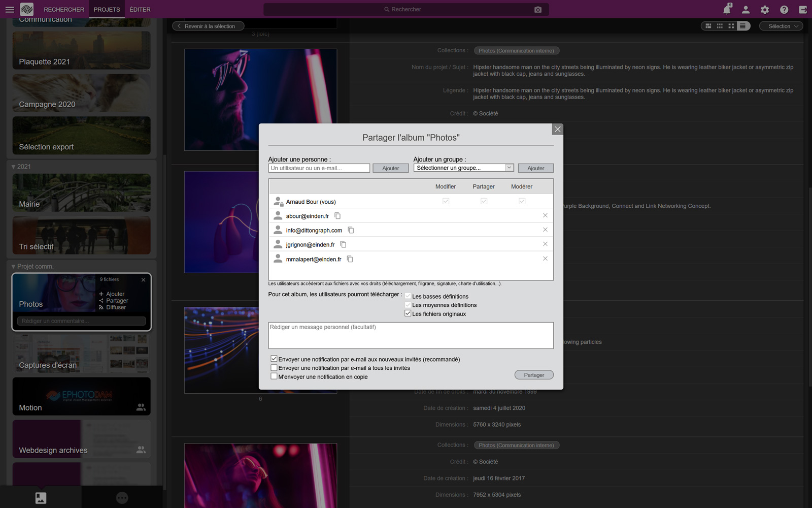
Task: Check M'envoyer une notification en copie
Action: (x=274, y=376)
